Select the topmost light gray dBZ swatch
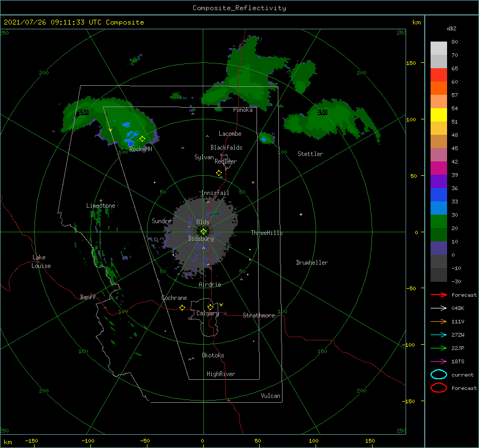The height and width of the screenshot is (448, 479). [x=439, y=48]
